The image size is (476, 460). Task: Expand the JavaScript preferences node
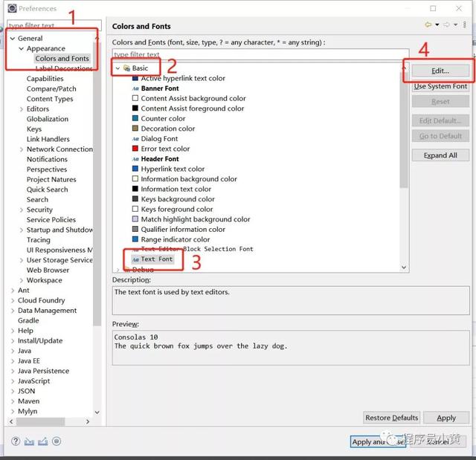pos(13,381)
